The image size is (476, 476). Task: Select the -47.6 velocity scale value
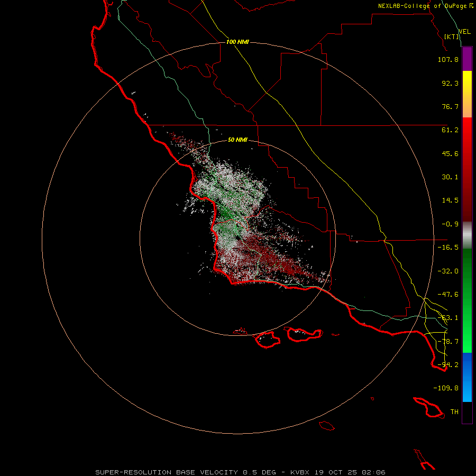tap(448, 295)
